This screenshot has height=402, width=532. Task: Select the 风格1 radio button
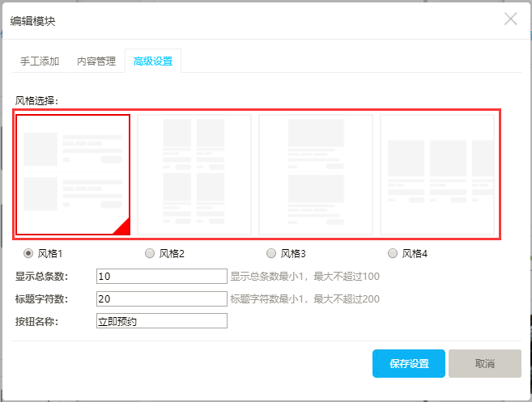28,253
